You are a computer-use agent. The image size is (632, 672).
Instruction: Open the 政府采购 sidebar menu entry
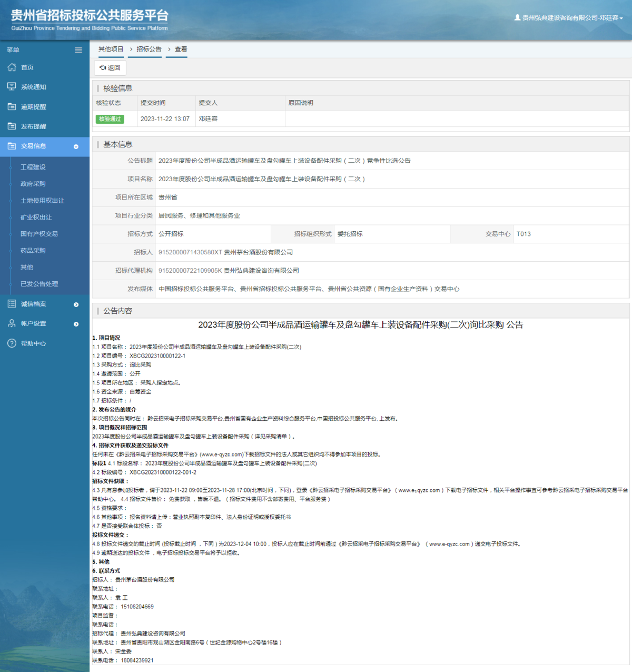(x=34, y=184)
